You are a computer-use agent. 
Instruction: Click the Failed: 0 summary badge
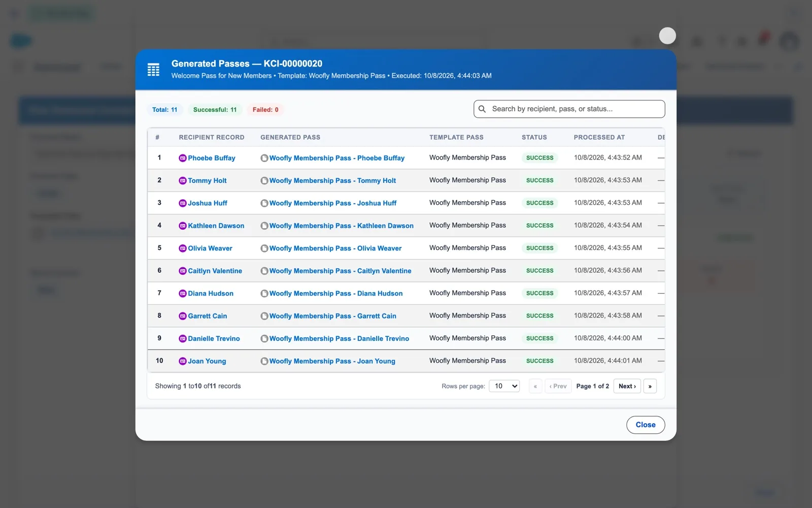coord(265,110)
